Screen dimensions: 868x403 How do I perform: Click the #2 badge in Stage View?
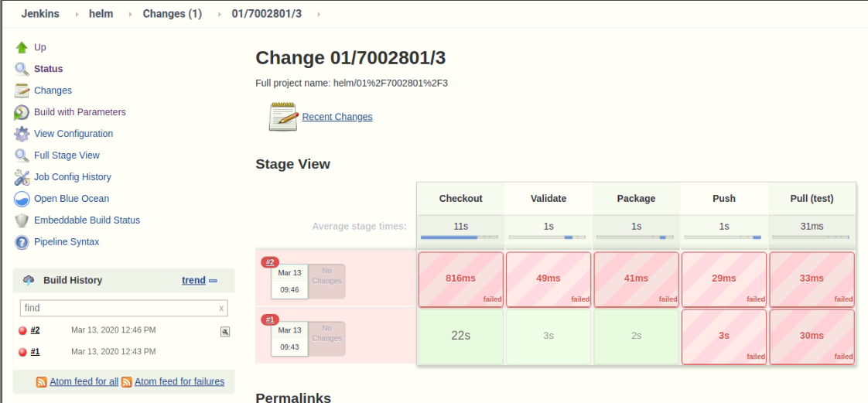click(x=270, y=262)
